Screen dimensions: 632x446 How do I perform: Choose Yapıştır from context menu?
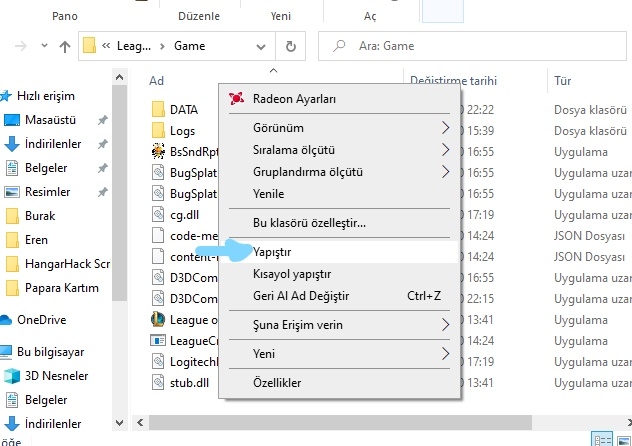(339, 252)
